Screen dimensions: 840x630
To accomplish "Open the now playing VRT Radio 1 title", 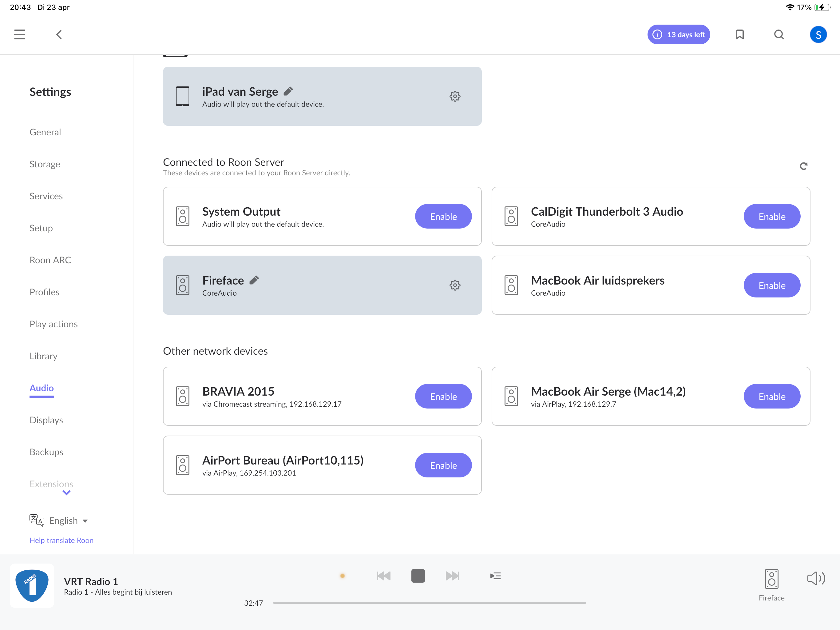I will (91, 581).
